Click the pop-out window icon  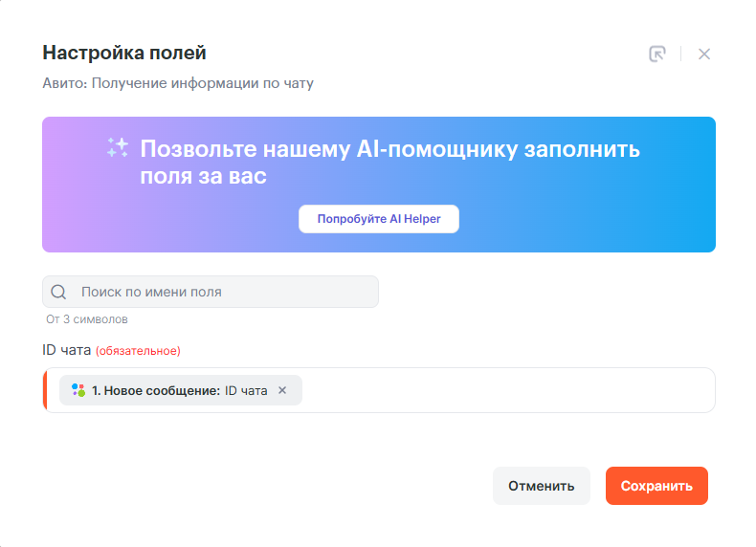click(657, 54)
